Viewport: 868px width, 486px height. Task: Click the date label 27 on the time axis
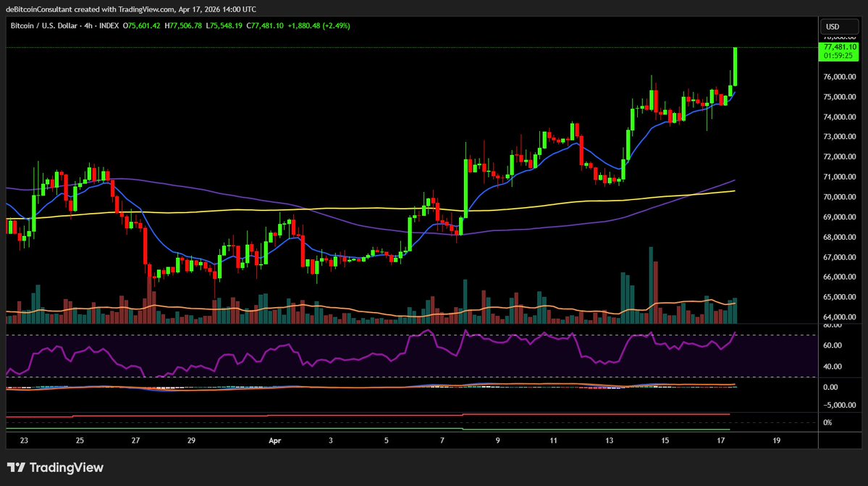(135, 440)
